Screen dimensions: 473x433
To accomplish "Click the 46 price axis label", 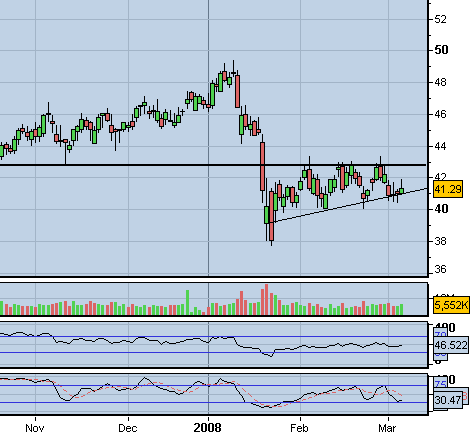I will coord(440,114).
